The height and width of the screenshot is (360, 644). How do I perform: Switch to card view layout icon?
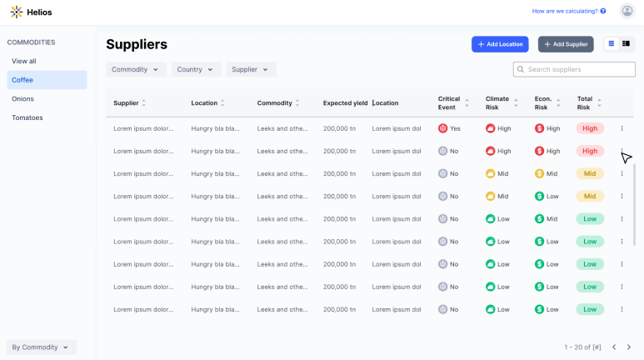pyautogui.click(x=626, y=43)
